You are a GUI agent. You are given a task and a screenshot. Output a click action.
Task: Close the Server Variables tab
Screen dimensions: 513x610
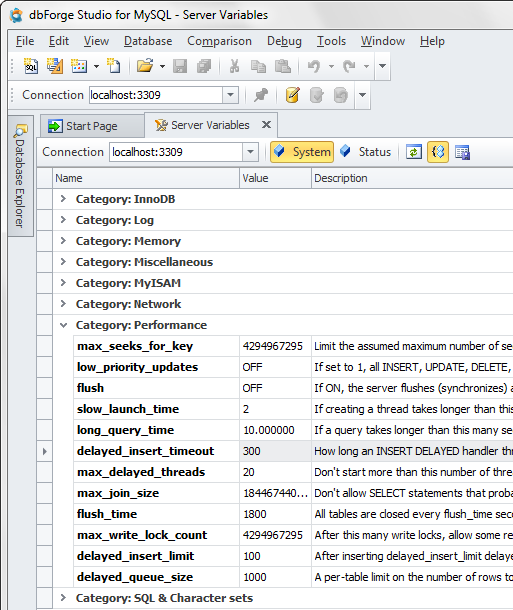[x=266, y=125]
